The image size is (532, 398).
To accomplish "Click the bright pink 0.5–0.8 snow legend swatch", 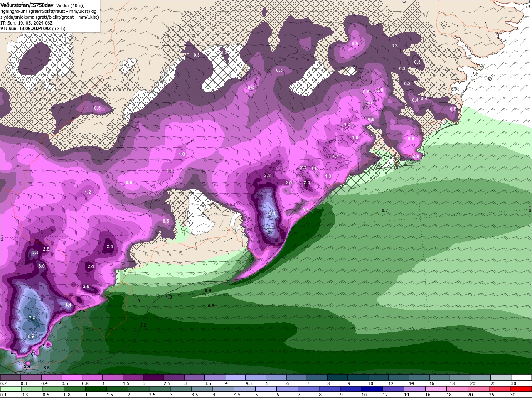I will pyautogui.click(x=71, y=378).
